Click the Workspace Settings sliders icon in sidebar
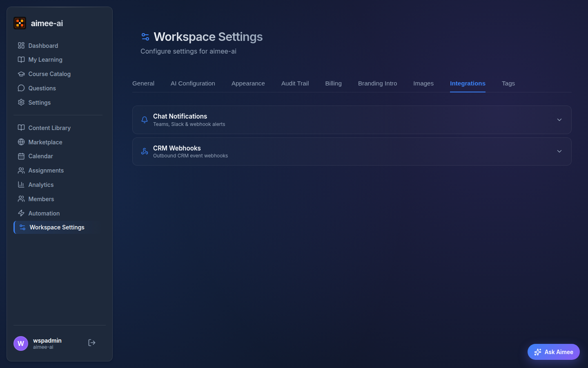The height and width of the screenshot is (368, 588). tap(22, 227)
